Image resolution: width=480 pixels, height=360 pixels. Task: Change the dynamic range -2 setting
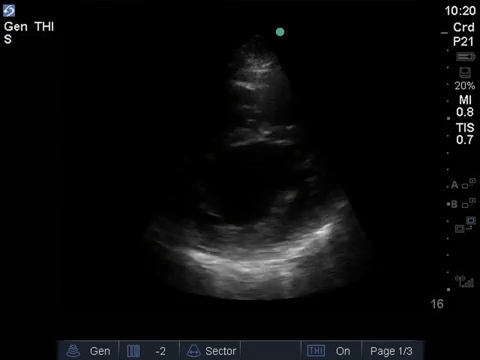[149, 351]
